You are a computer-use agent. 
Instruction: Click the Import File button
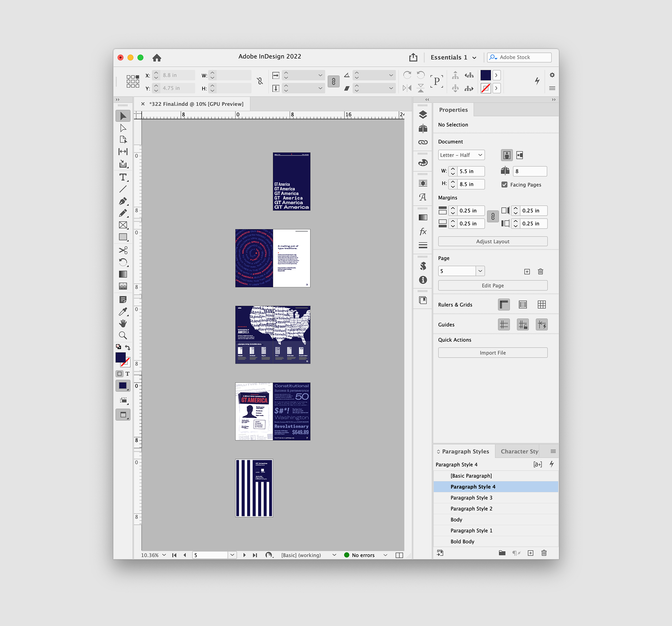point(493,353)
